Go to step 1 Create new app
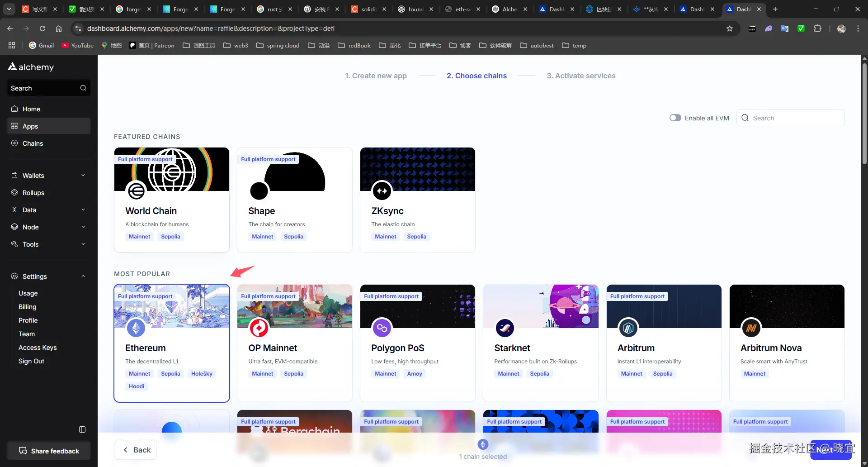868x467 pixels. [x=376, y=76]
